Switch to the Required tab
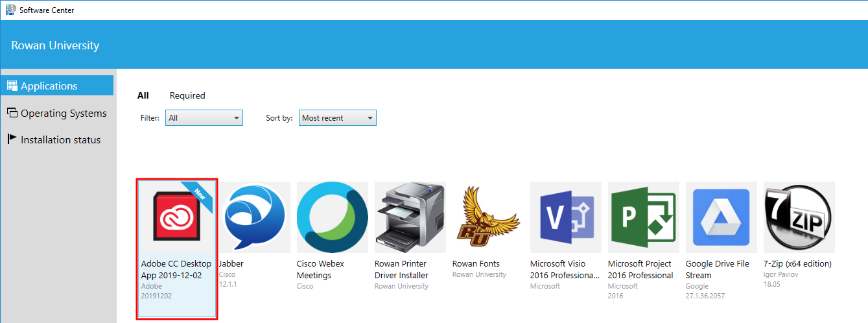868x323 pixels. 187,95
